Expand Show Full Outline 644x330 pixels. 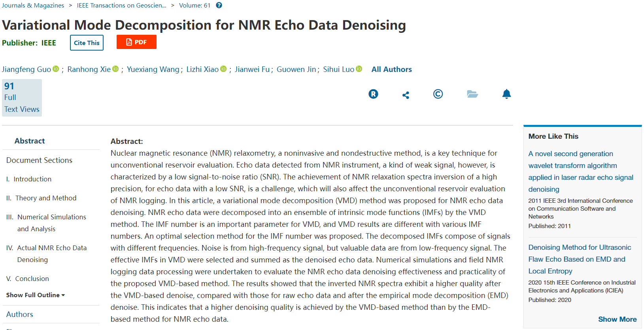36,295
